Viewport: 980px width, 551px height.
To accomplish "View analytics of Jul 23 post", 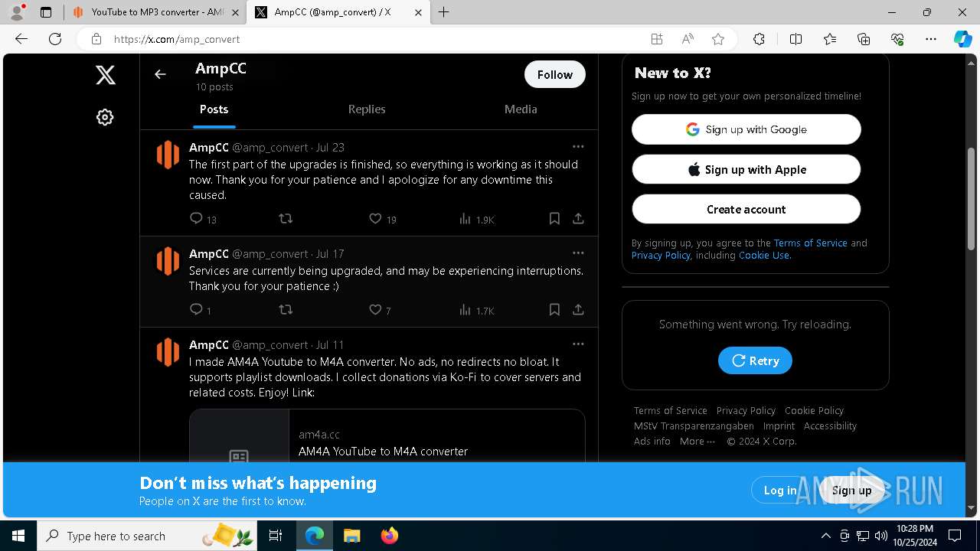I will (476, 219).
